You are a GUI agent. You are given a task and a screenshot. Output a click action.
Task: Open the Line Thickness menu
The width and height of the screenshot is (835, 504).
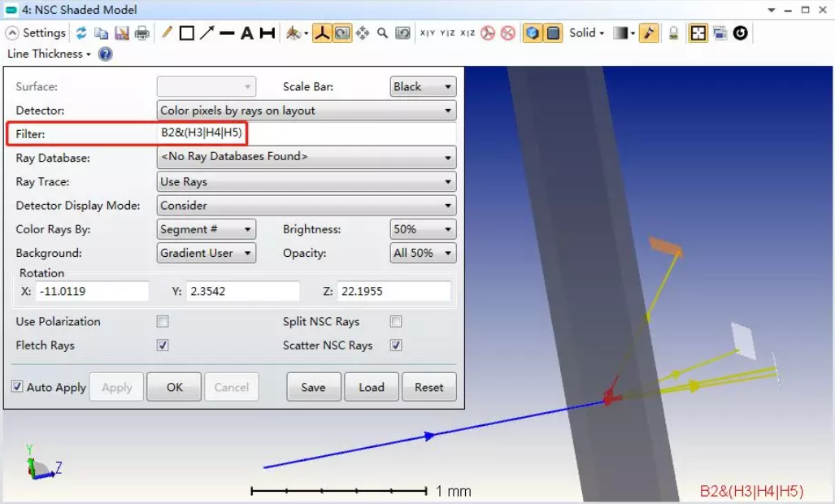(x=49, y=54)
